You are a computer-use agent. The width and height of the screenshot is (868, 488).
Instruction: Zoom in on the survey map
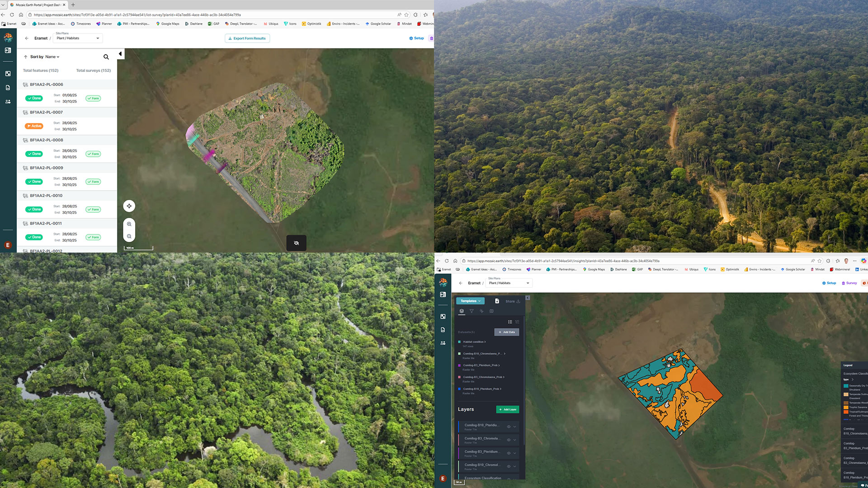pyautogui.click(x=129, y=224)
